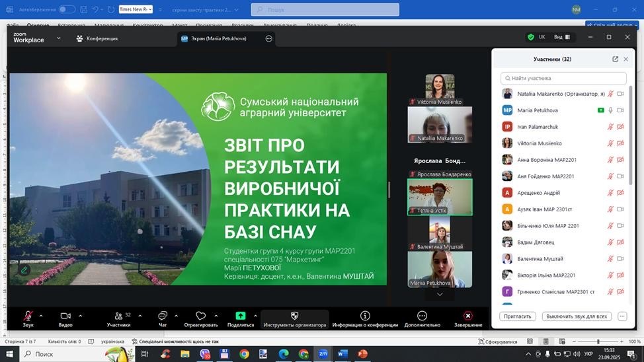Click the Найти участника search field
Screen dimensions: 644x362
click(x=563, y=78)
